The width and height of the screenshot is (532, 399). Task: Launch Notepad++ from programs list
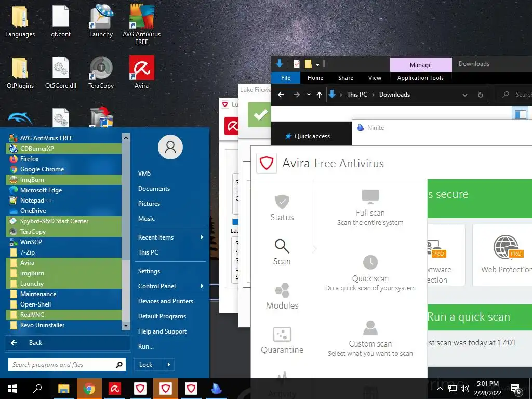pos(63,201)
